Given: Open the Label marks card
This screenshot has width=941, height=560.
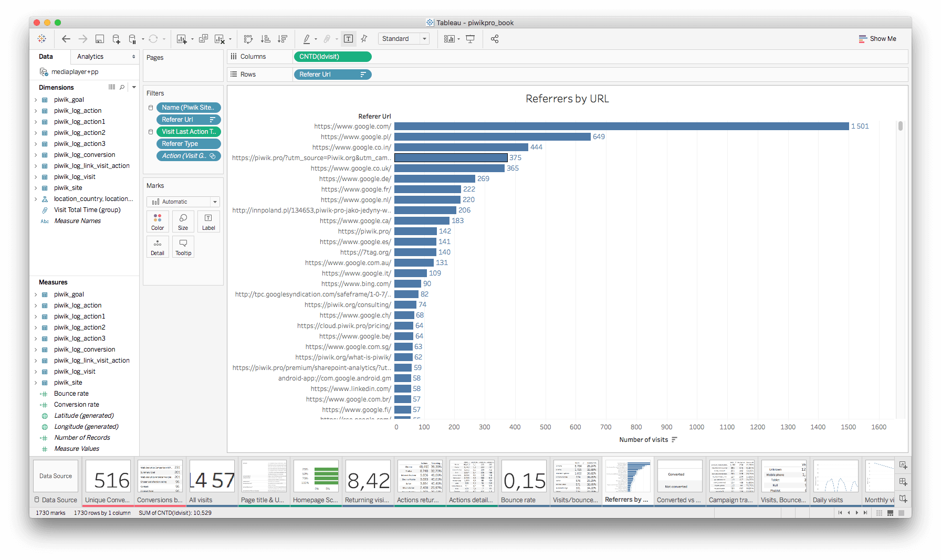Looking at the screenshot, I should coord(208,221).
